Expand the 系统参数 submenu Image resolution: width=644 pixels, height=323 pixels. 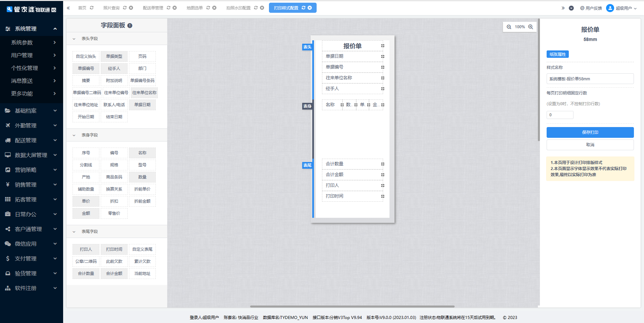pyautogui.click(x=32, y=42)
